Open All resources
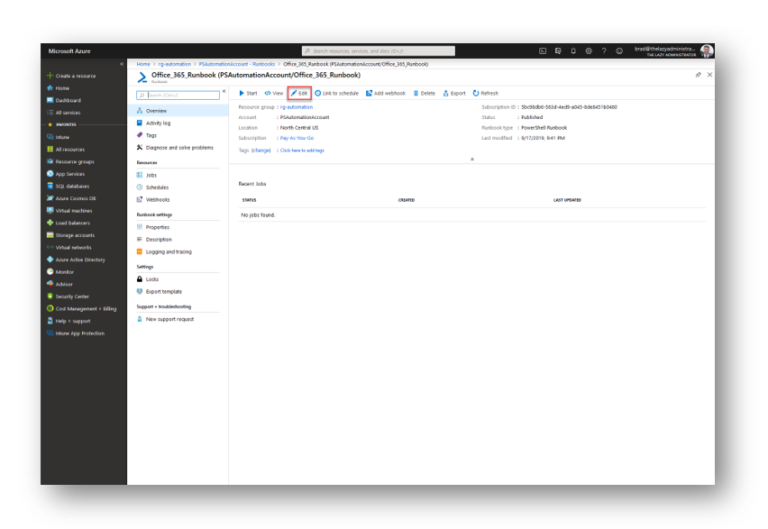 pyautogui.click(x=66, y=149)
